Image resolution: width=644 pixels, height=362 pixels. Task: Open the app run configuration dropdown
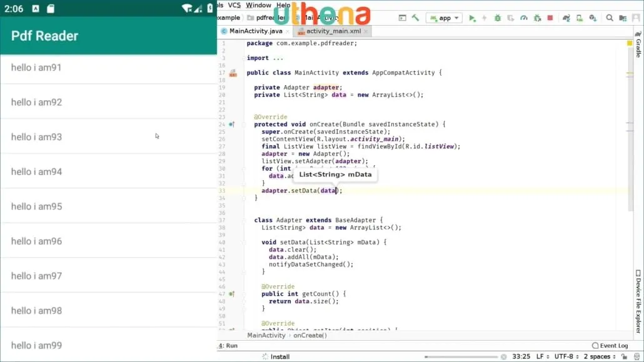(445, 18)
